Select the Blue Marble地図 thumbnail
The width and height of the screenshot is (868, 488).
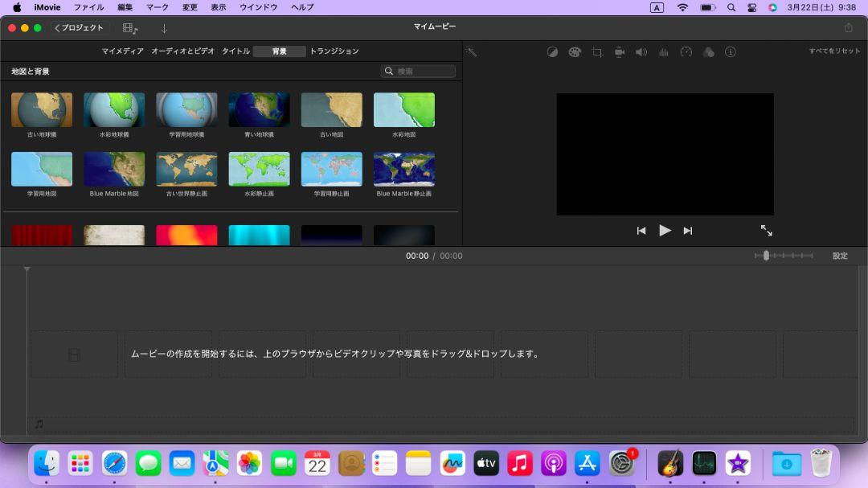[114, 169]
